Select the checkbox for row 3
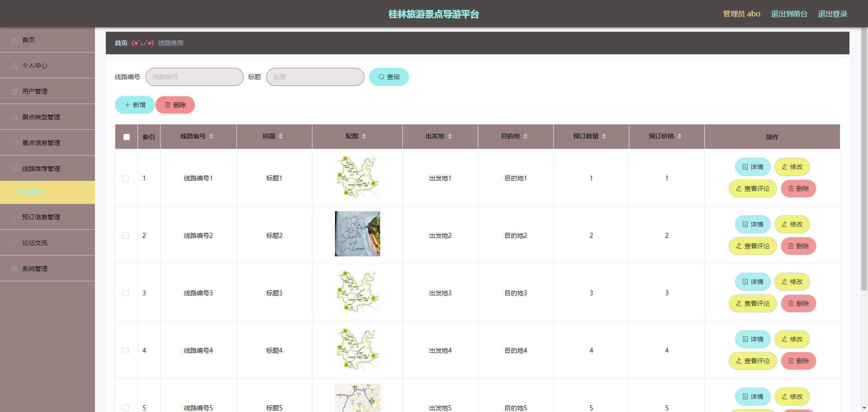 126,293
